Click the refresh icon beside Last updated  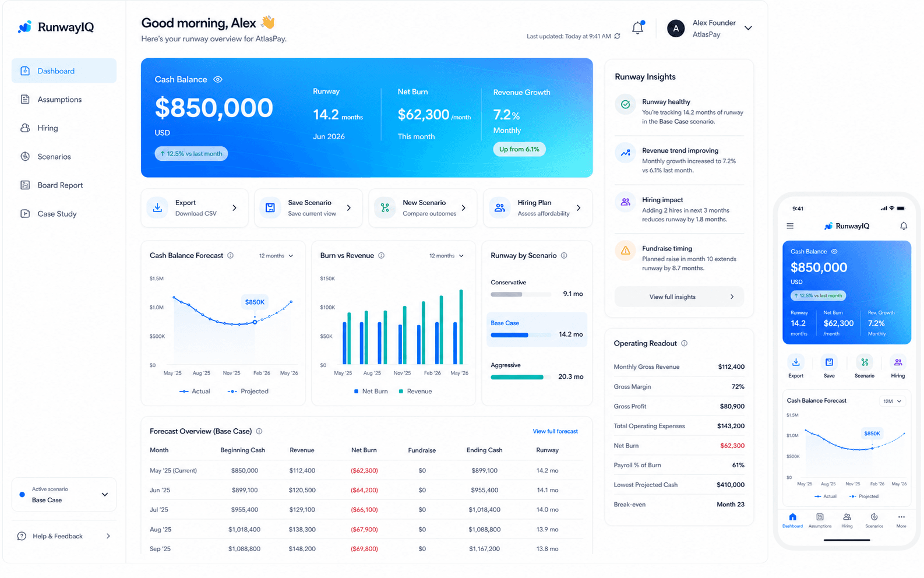click(618, 36)
